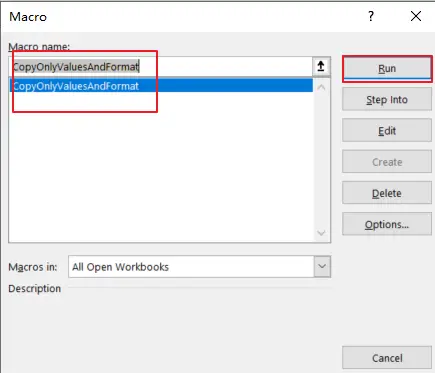This screenshot has height=373, width=435.
Task: Dismiss dialog with Cancel button
Action: click(x=387, y=358)
